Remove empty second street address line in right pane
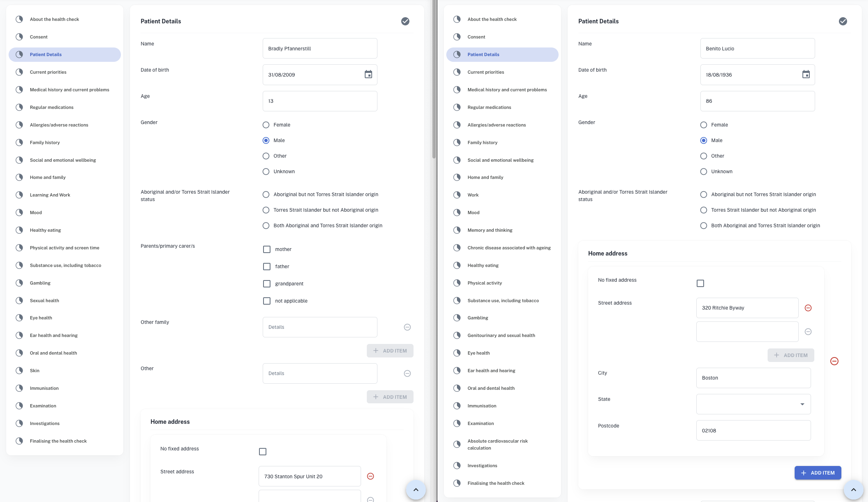The height and width of the screenshot is (502, 868). pos(808,332)
